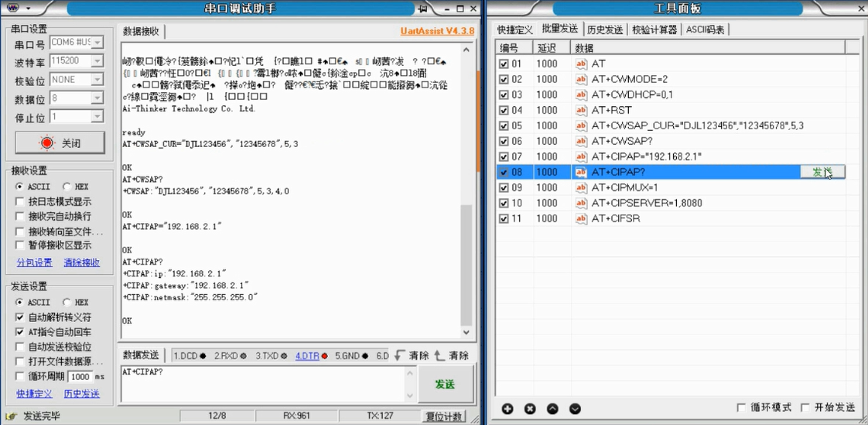Click the move up arrow icon in tool panel

click(x=552, y=409)
